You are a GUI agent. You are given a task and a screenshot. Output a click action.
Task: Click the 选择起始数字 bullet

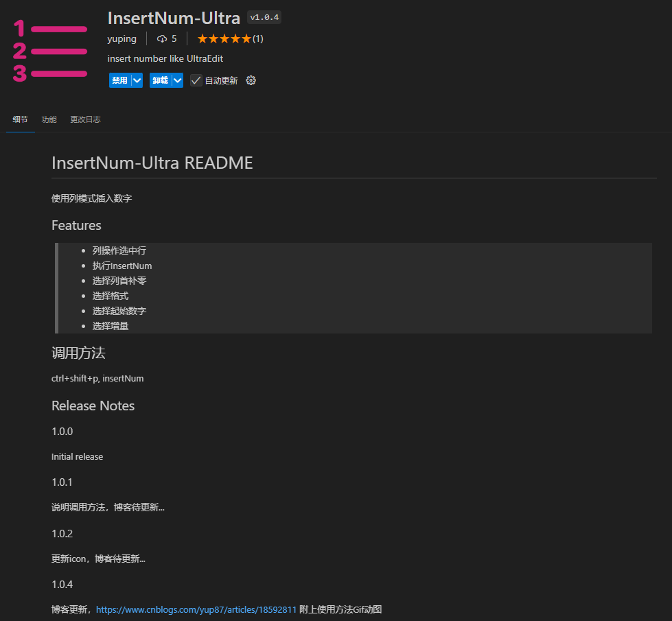[x=119, y=311]
